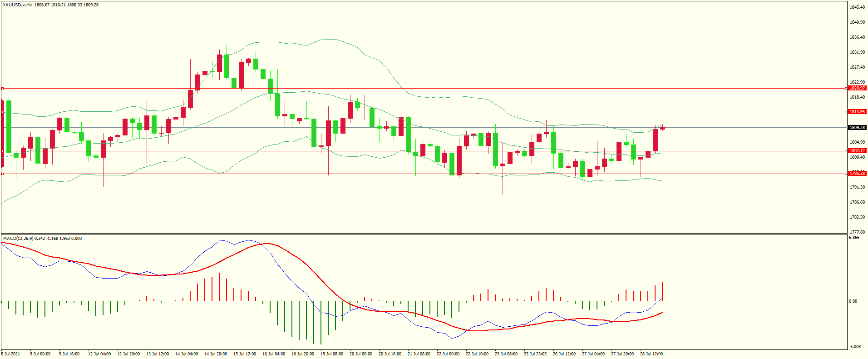Click the 20 Jul 00:00 time axis label

click(360, 354)
